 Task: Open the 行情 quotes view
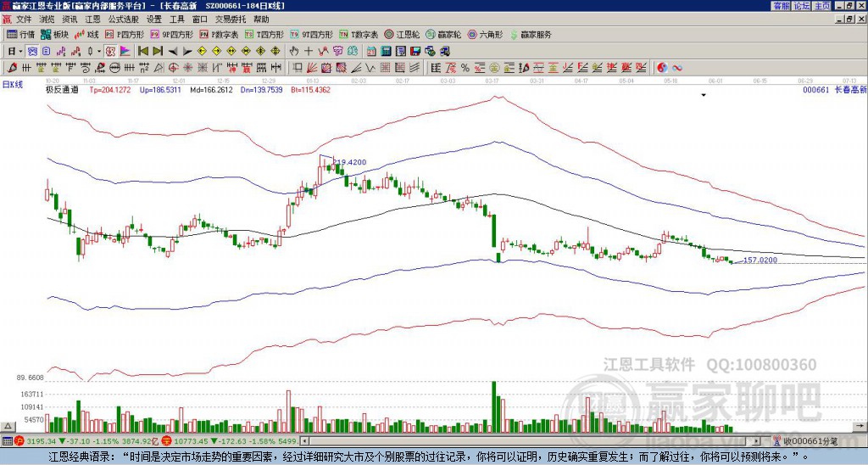click(x=21, y=34)
